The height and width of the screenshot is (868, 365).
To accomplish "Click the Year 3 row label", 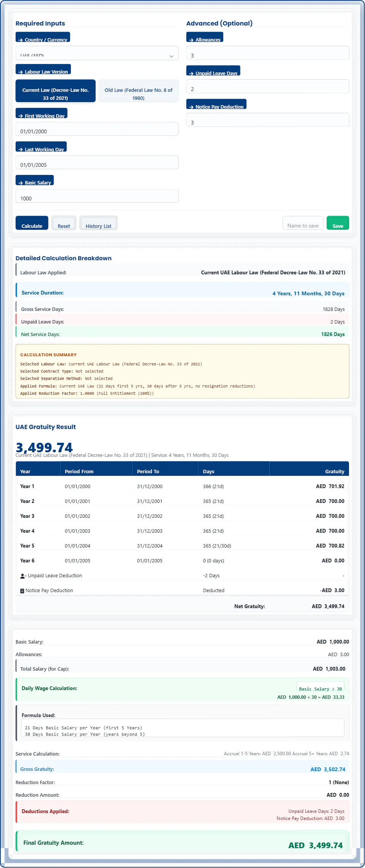I will point(27,516).
